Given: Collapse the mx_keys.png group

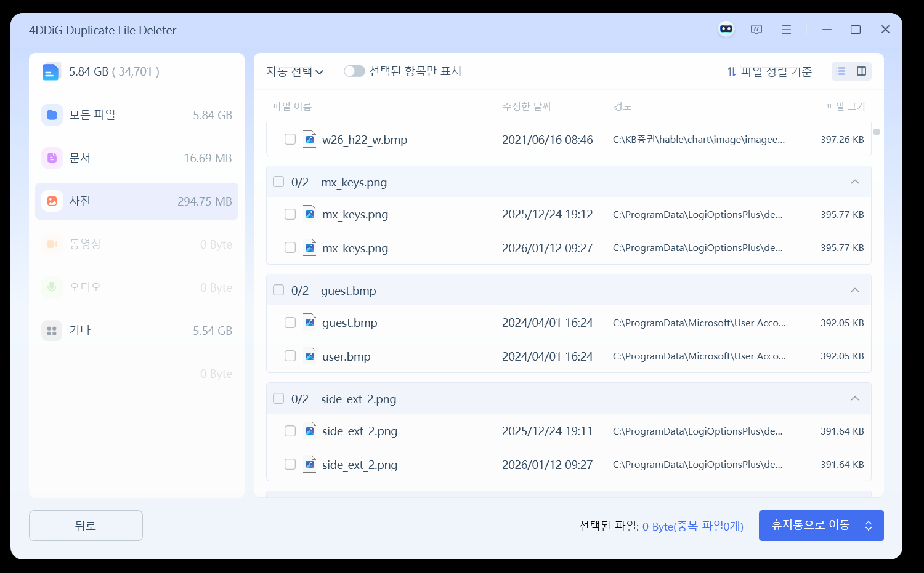Looking at the screenshot, I should 855,182.
